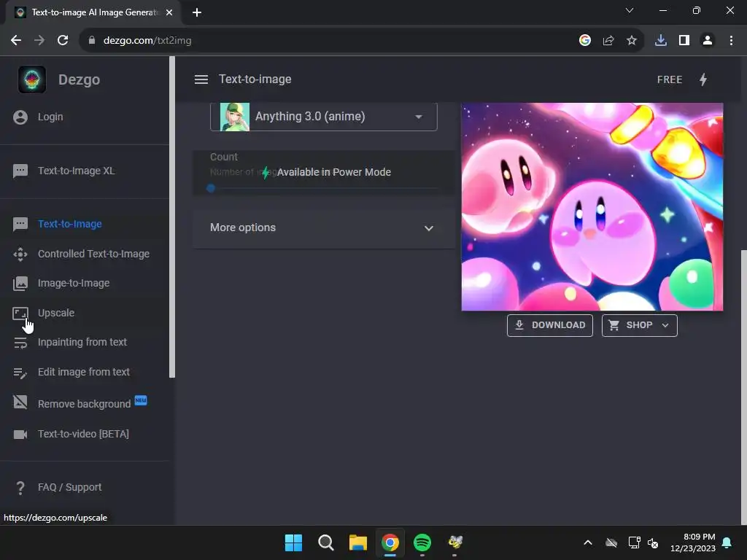Viewport: 747px width, 560px height.
Task: Open Chrome three-dot menu
Action: point(731,41)
